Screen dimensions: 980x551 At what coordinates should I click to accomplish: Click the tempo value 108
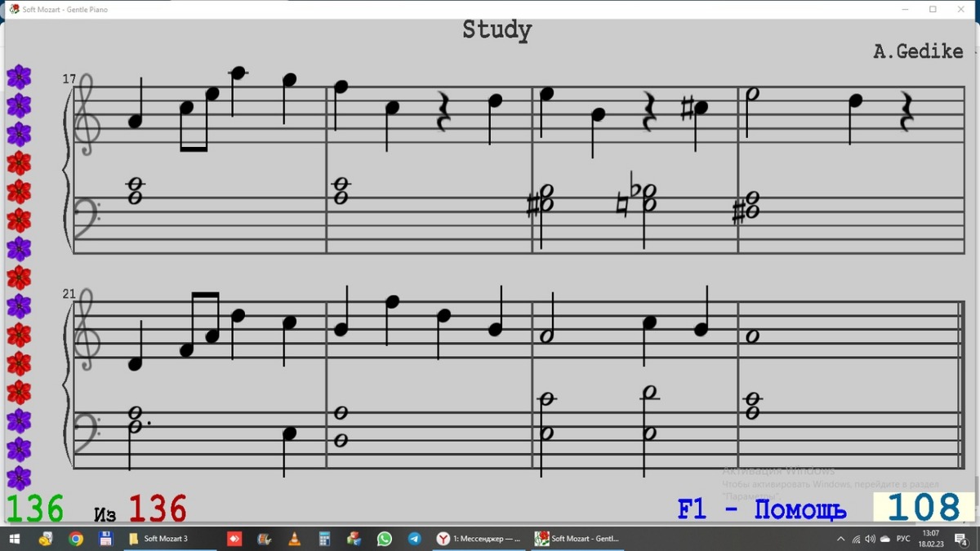[924, 508]
